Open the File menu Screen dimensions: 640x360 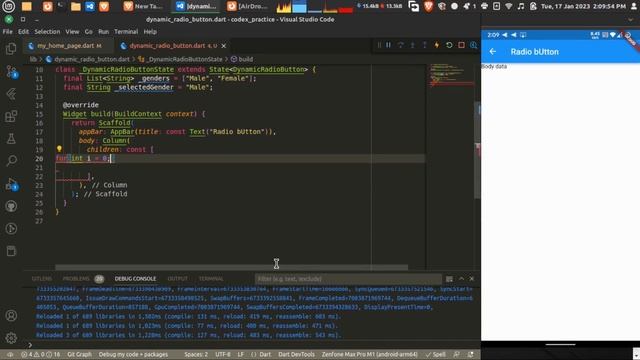coord(8,31)
